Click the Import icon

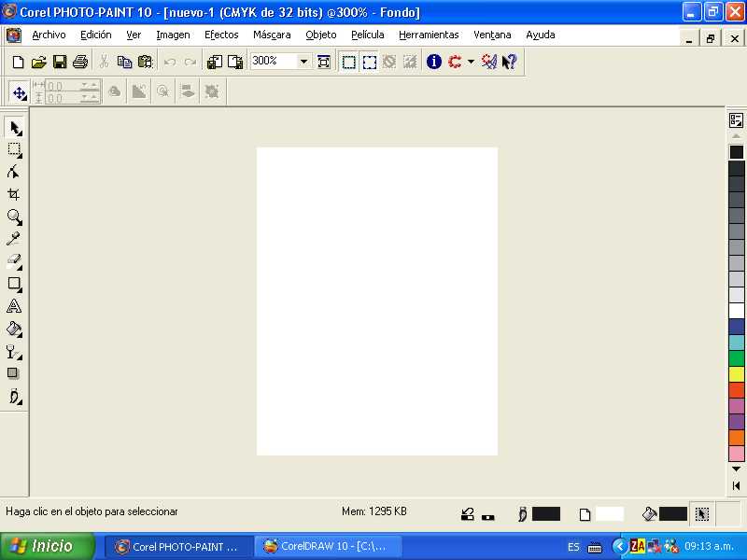click(215, 62)
